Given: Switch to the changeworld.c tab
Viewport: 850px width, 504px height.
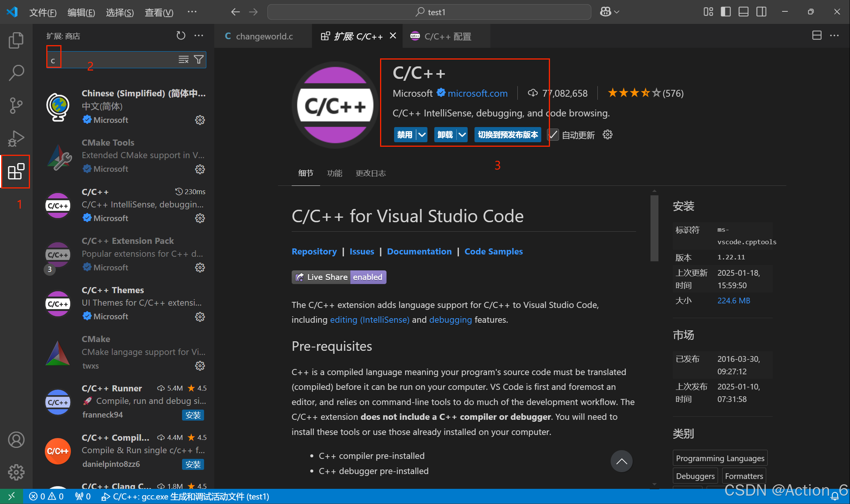Looking at the screenshot, I should point(264,36).
